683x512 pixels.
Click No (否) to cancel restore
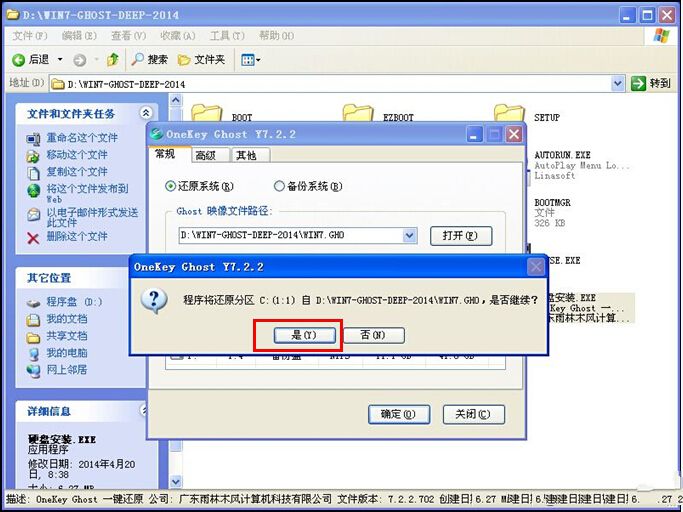[372, 335]
